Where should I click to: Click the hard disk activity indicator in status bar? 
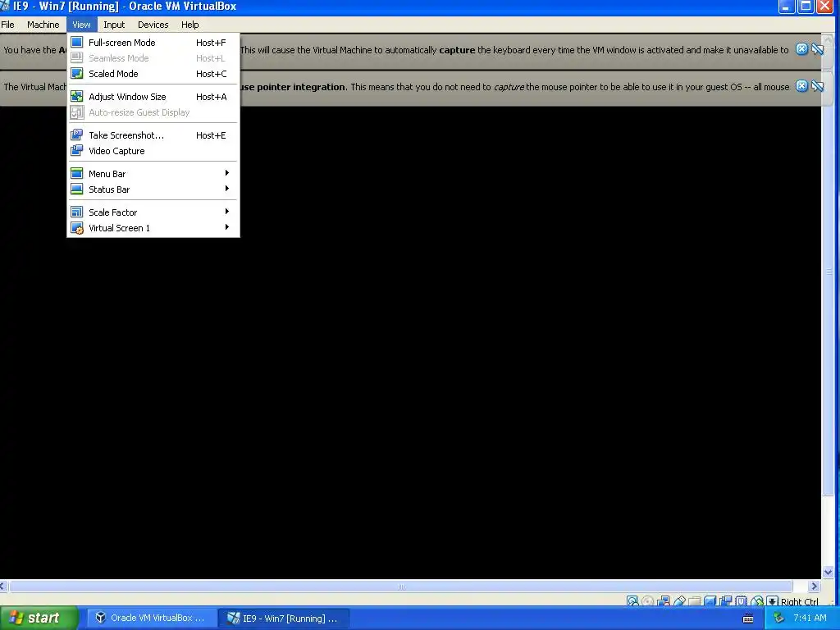coord(632,601)
